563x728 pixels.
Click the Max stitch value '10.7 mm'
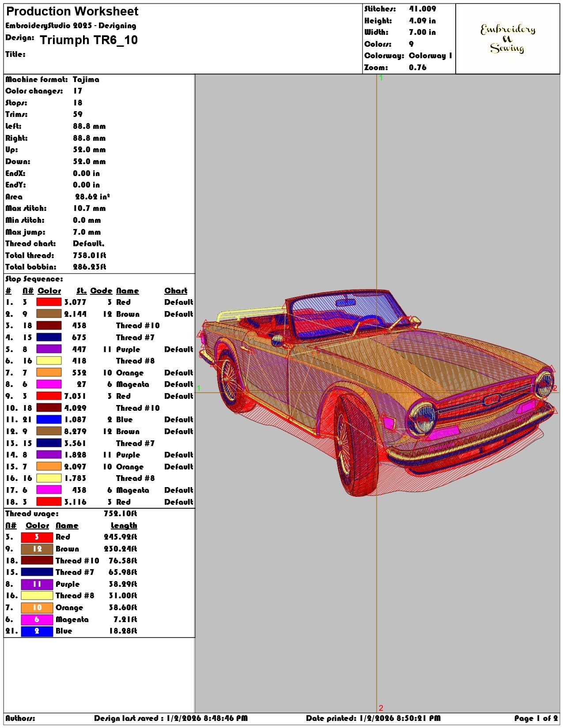point(89,208)
